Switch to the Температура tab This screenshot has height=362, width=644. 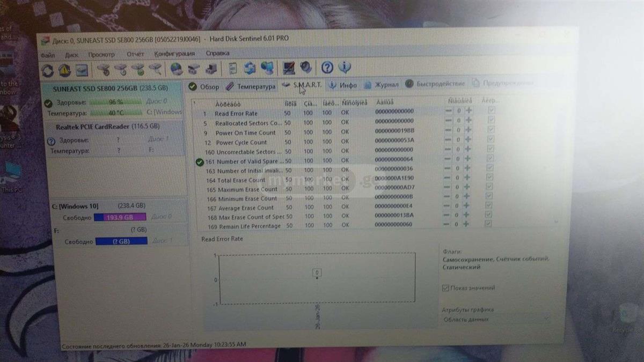(250, 86)
